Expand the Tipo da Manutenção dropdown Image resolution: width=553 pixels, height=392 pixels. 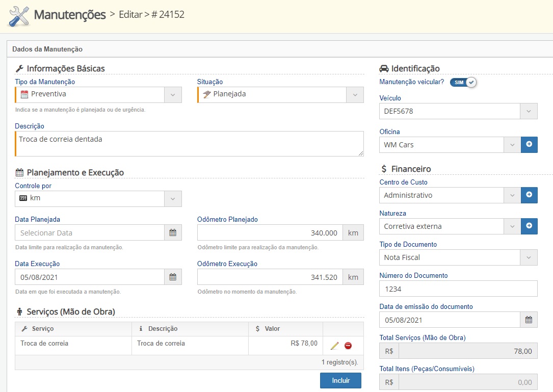click(173, 94)
